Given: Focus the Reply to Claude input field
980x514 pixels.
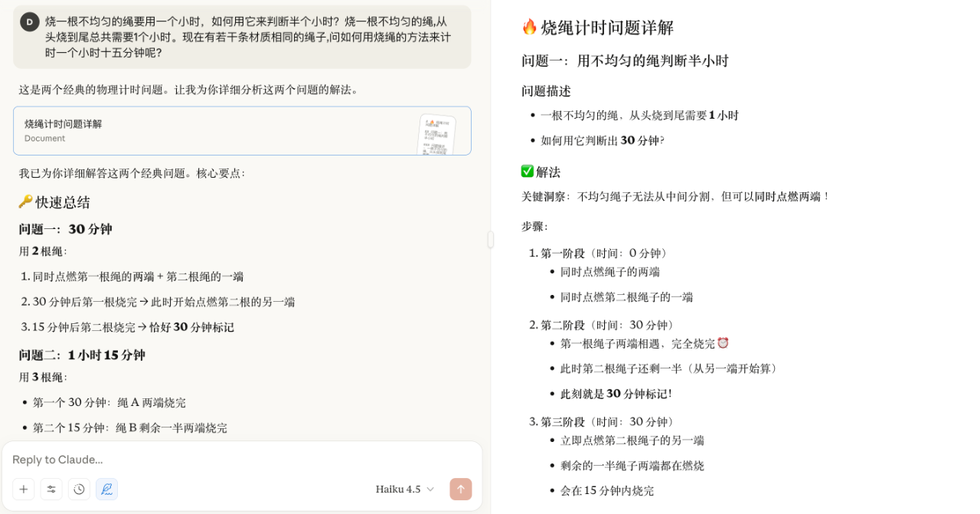Looking at the screenshot, I should tap(230, 460).
